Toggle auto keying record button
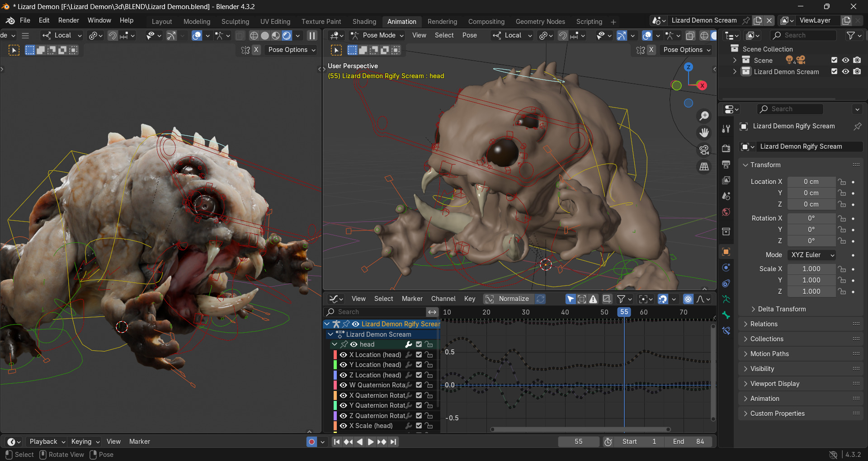The image size is (868, 461). (311, 442)
